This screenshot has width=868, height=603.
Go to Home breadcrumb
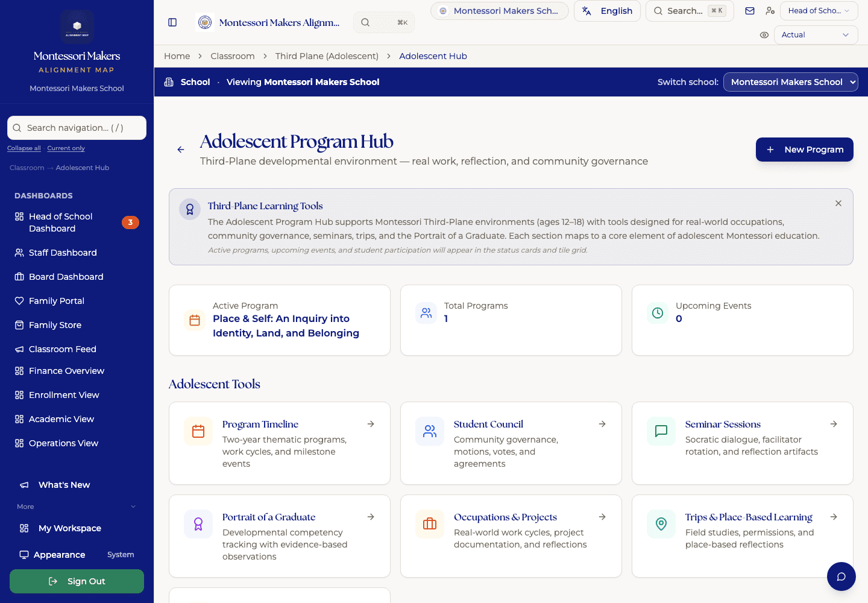coord(177,56)
